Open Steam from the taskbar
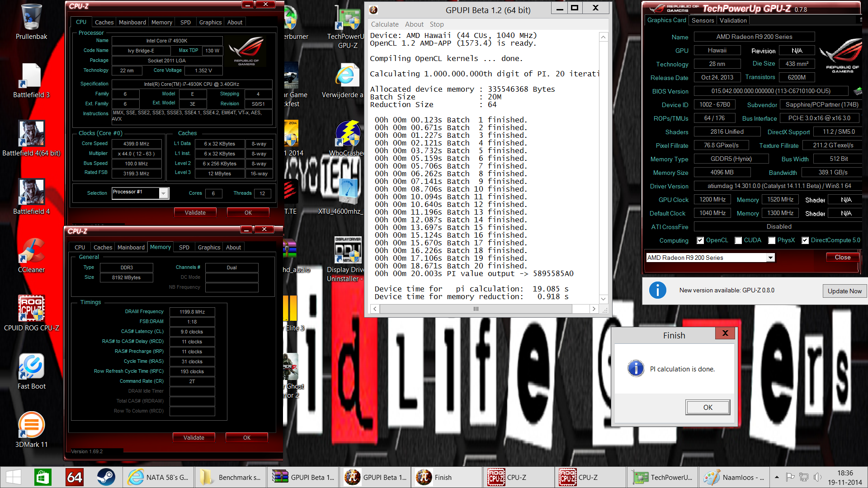The image size is (868, 488). (x=106, y=477)
